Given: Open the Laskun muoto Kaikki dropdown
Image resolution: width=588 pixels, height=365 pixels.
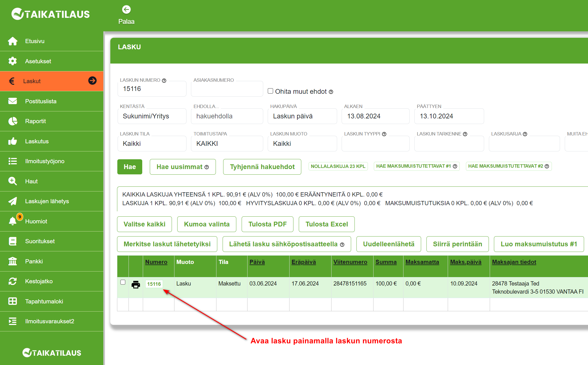Looking at the screenshot, I should coord(302,144).
